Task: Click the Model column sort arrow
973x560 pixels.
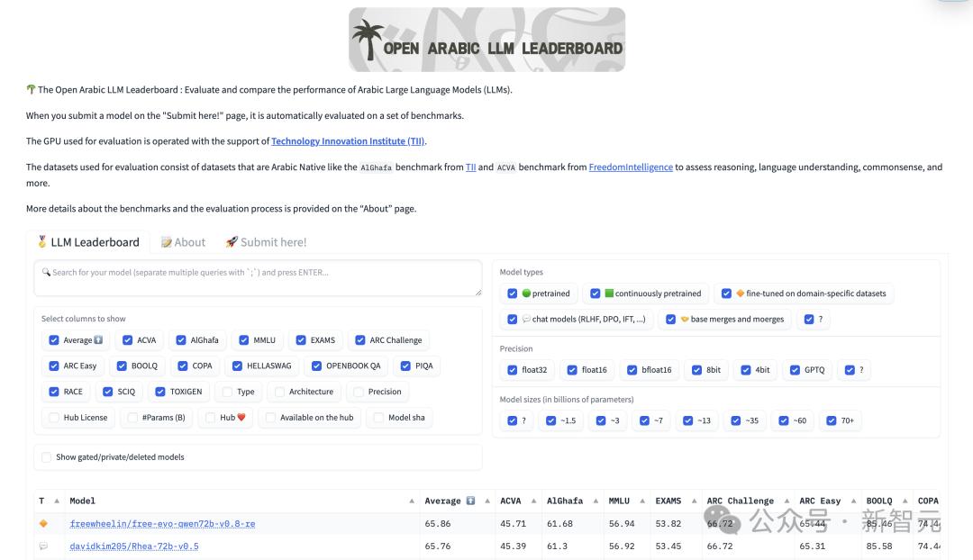Action: 412,501
